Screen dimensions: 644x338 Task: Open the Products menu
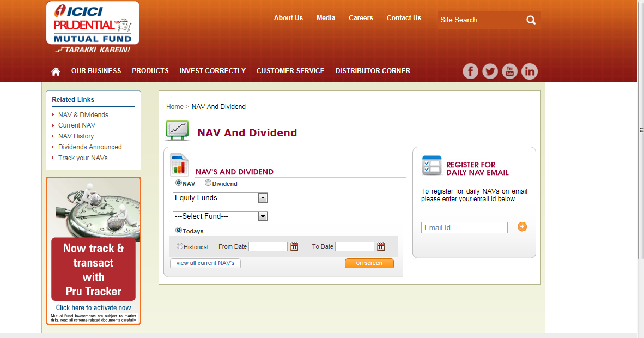[x=150, y=71]
